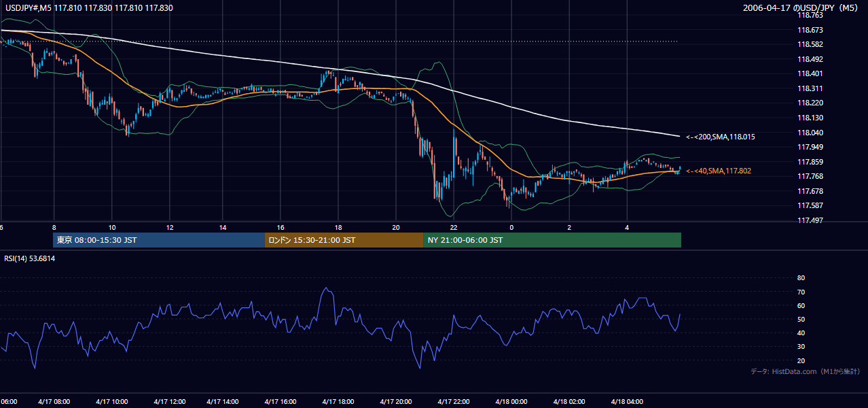Click hour tick 20 under price chart
The image size is (868, 408).
click(x=396, y=227)
